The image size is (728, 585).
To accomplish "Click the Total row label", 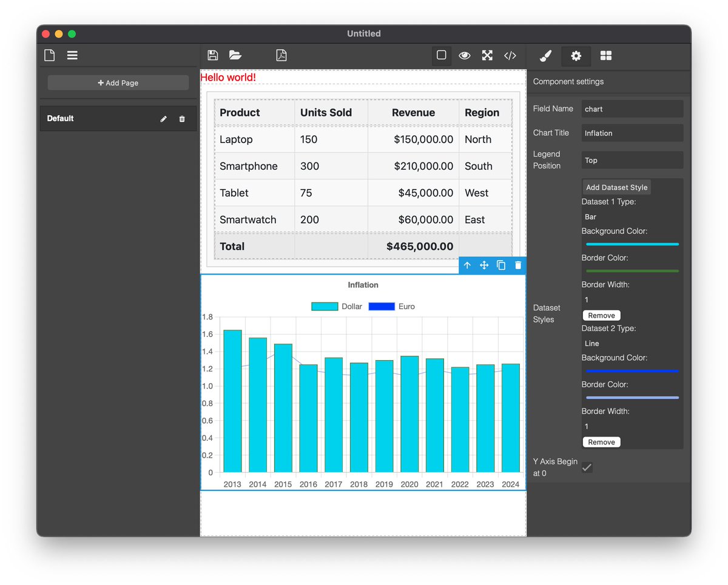I will pos(232,246).
